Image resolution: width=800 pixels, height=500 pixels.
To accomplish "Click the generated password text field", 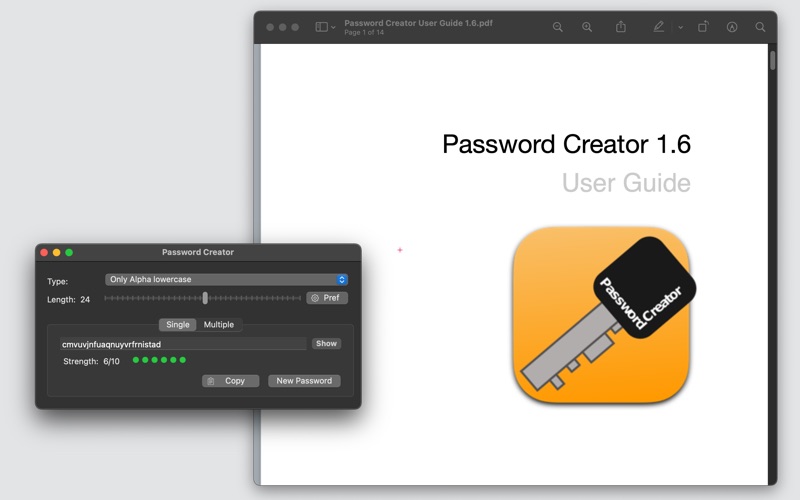I will coord(183,344).
